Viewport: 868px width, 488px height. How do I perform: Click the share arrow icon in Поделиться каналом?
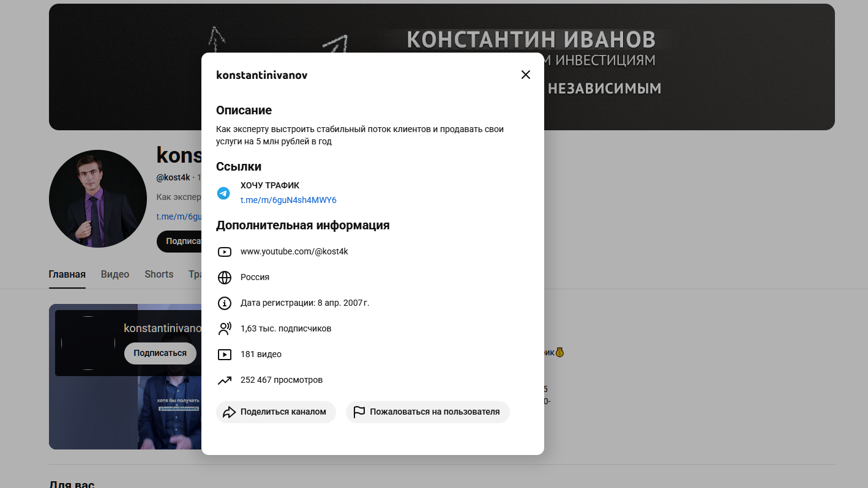[230, 412]
